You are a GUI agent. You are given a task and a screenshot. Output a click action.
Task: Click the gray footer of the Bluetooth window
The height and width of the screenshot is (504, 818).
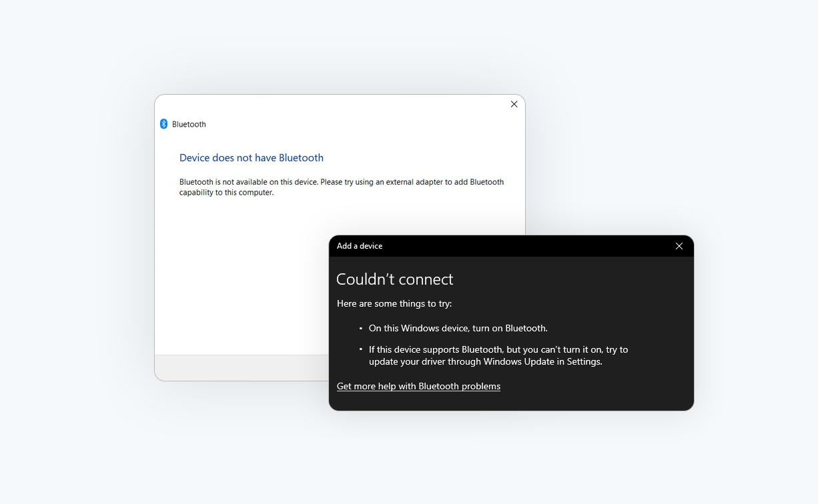[x=240, y=367]
